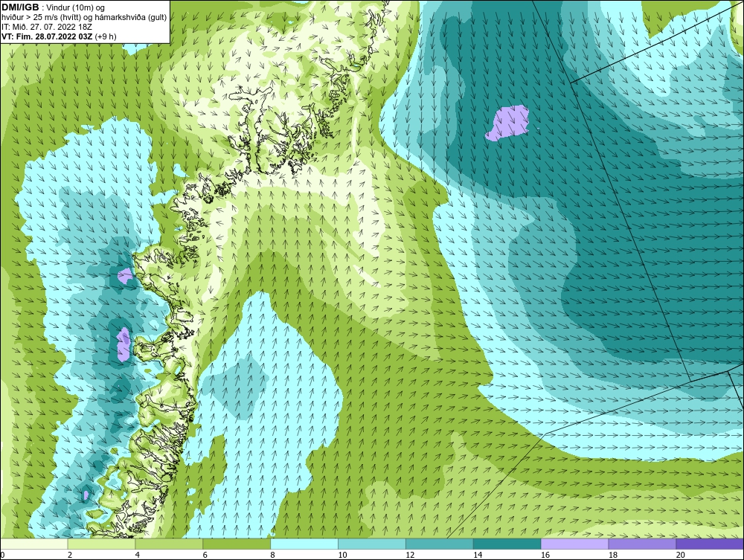Click the legend label "2"
The height and width of the screenshot is (560, 744).
(70, 555)
